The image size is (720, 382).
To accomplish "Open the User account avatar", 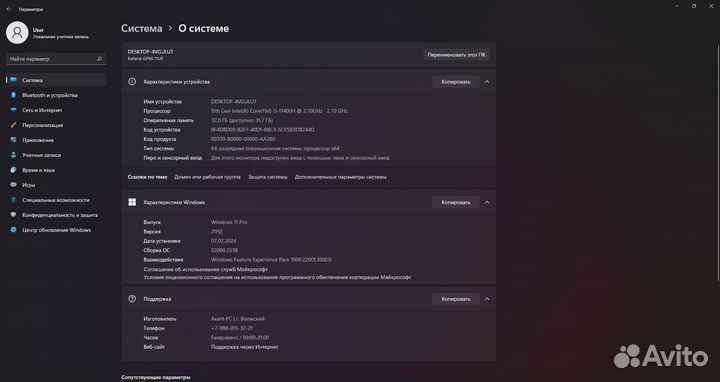I will (17, 33).
